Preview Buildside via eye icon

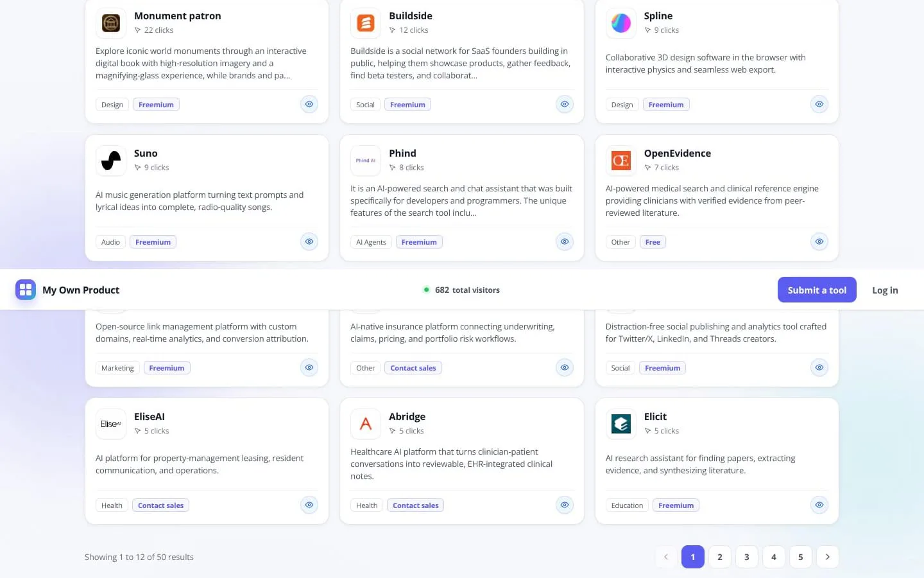point(565,104)
